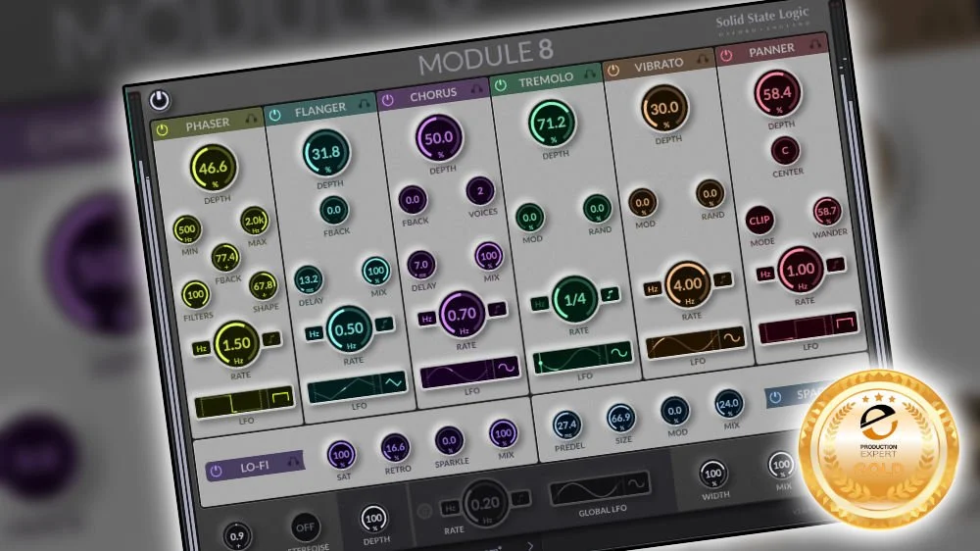
Task: Solo the Tremolo module with headphone icon
Action: point(589,74)
